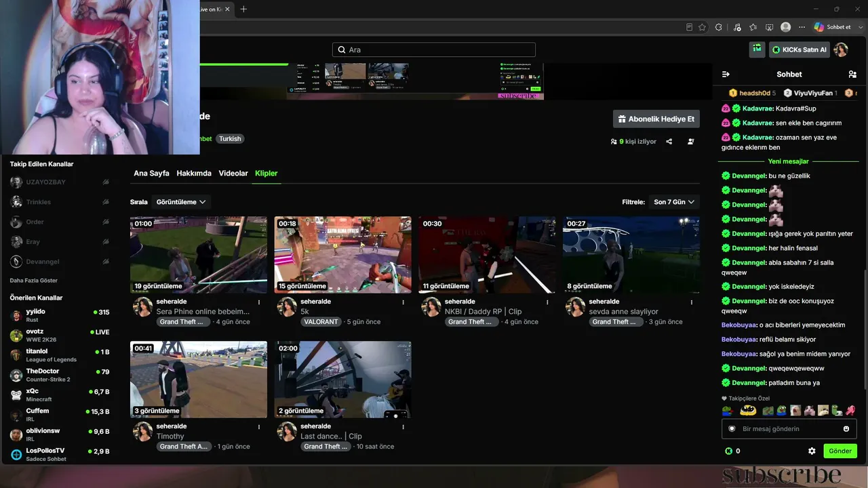Play the 5k VALORANT clip thumbnail

[343, 255]
